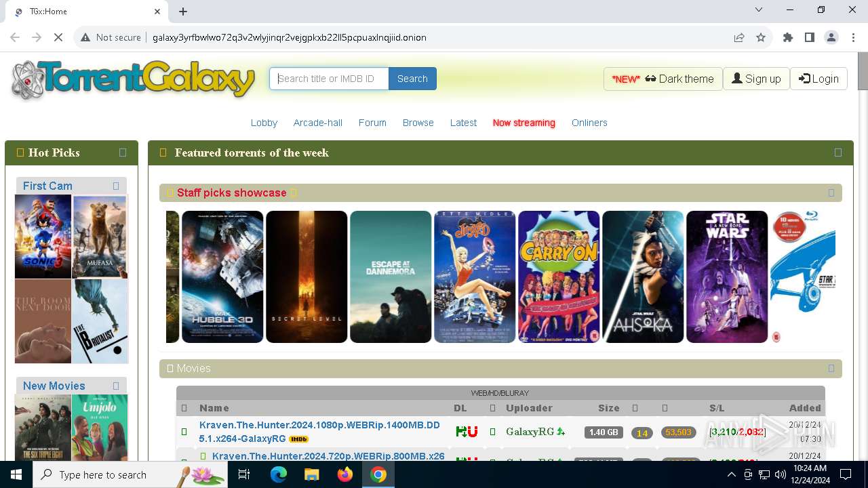The image size is (868, 488).
Task: Collapse Featured torrents of the week panel
Action: click(x=838, y=152)
